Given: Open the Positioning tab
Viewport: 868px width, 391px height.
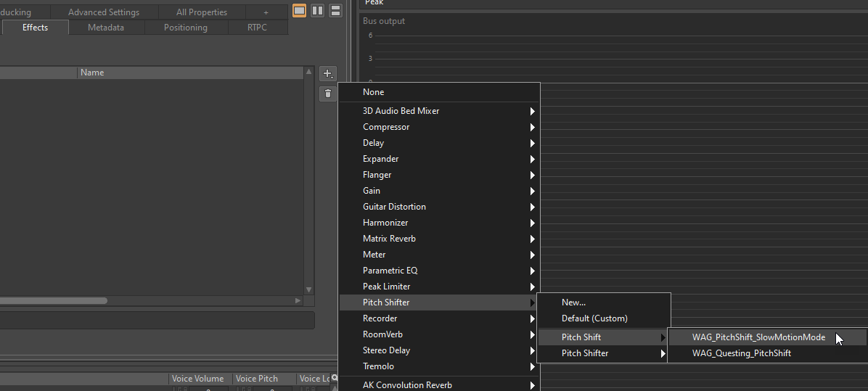Looking at the screenshot, I should pos(185,28).
